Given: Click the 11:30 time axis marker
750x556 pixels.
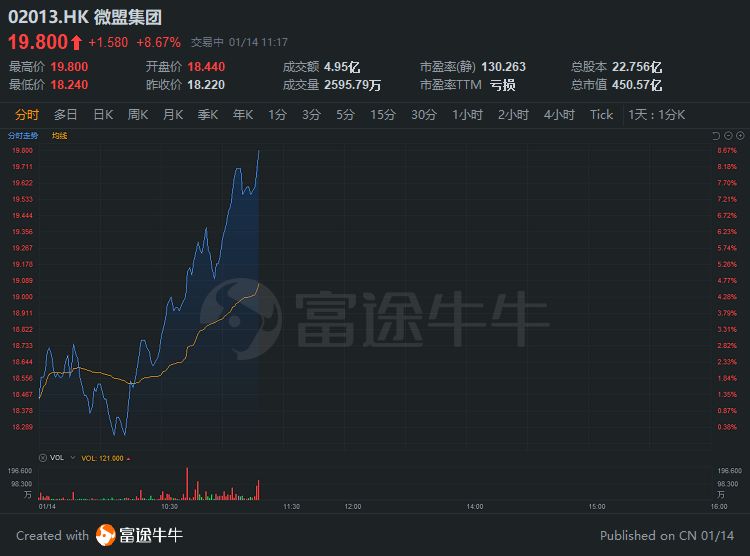Looking at the screenshot, I should 291,506.
